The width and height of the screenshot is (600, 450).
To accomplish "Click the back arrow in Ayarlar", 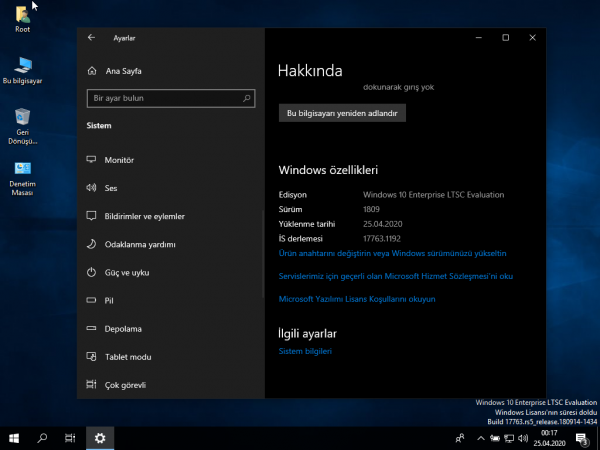I will [x=91, y=37].
